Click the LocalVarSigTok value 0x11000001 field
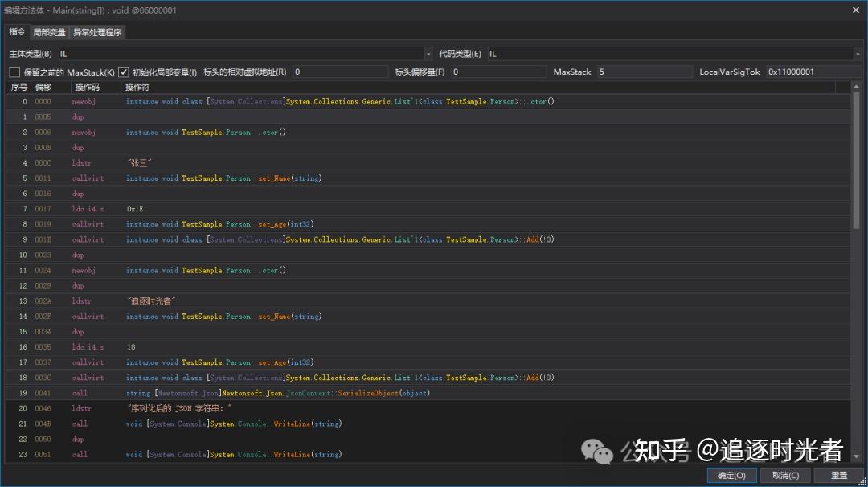The image size is (868, 487). 812,72
